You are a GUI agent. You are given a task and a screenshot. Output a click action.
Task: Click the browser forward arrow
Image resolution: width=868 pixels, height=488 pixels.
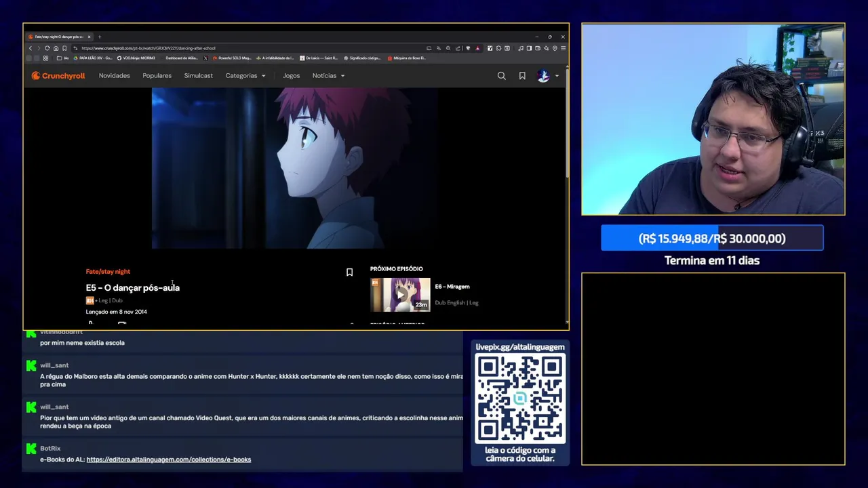[x=39, y=48]
